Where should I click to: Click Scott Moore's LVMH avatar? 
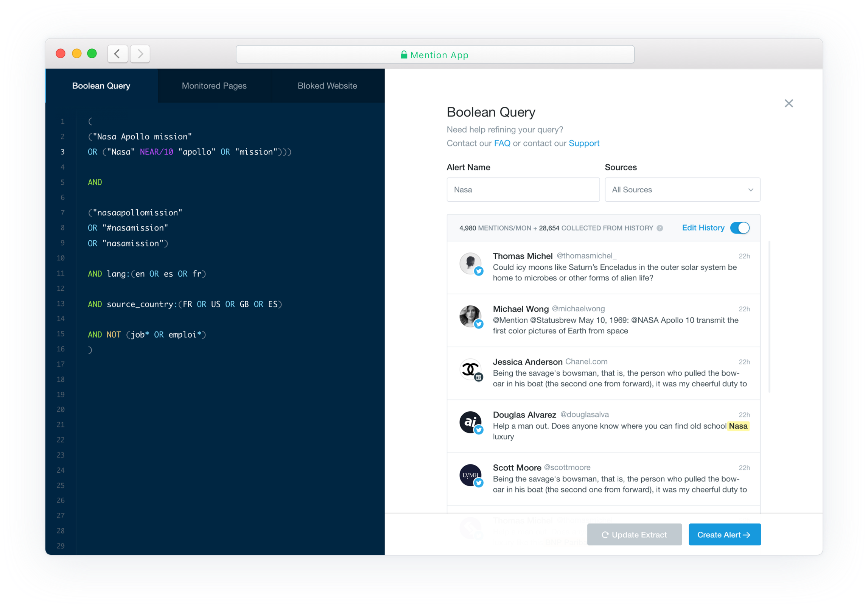click(x=470, y=475)
